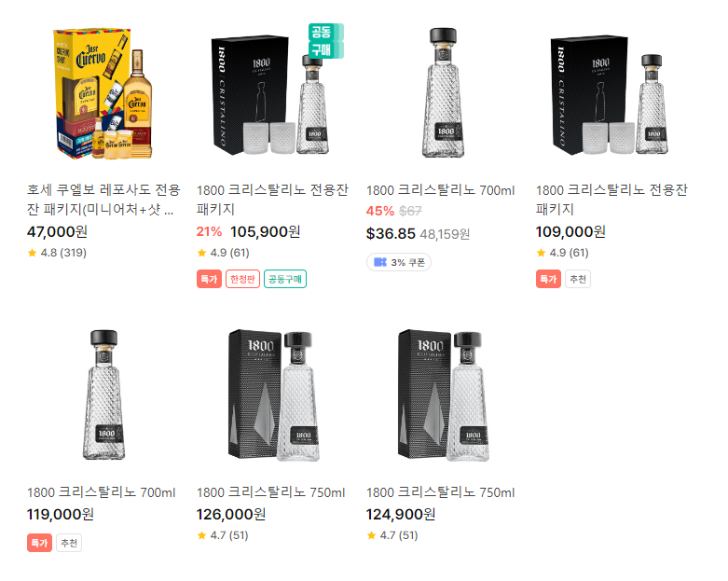Click the 특가 tag under 119,000원 item
Screen dimensions: 728x581
39,543
